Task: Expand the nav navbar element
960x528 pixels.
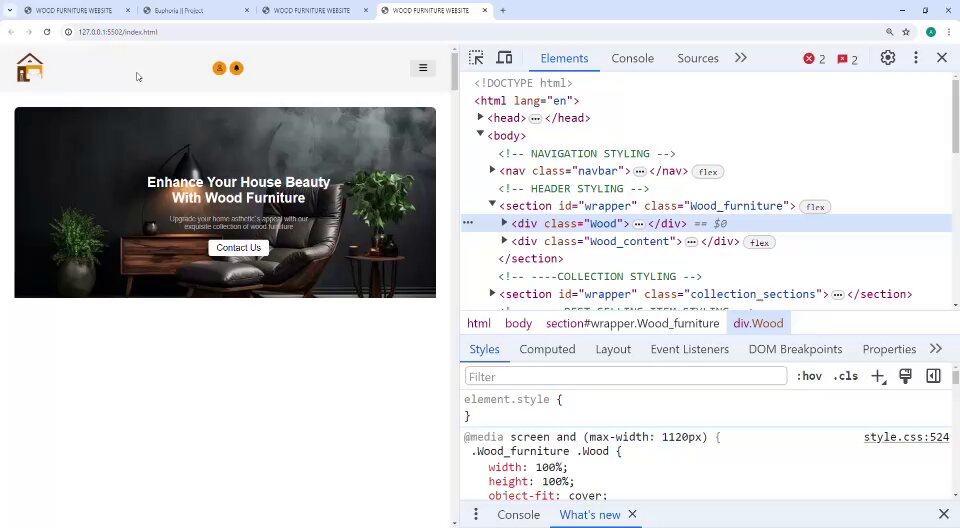Action: tap(492, 170)
